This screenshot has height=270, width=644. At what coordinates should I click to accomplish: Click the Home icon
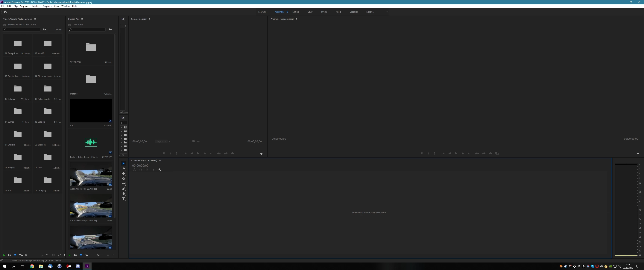click(x=5, y=12)
